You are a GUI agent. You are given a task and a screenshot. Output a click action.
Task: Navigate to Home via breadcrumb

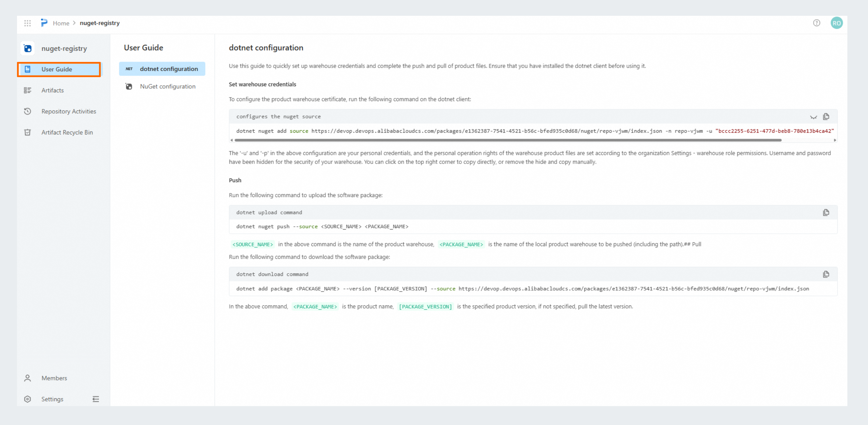tap(61, 23)
